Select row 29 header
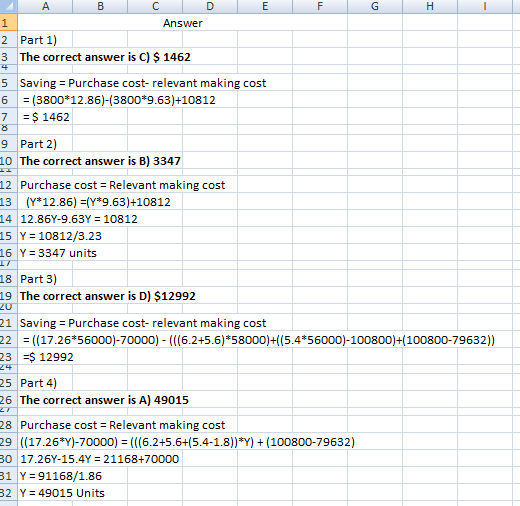520x506 pixels. 9,442
